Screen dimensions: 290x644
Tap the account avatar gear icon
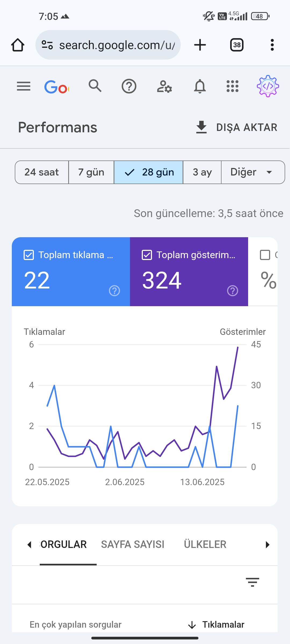(268, 86)
